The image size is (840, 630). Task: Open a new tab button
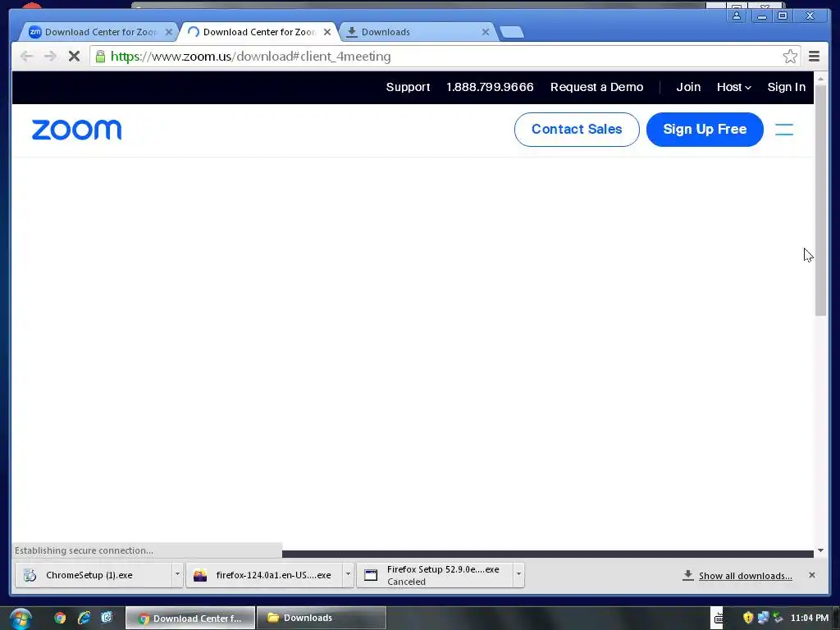[x=512, y=32]
